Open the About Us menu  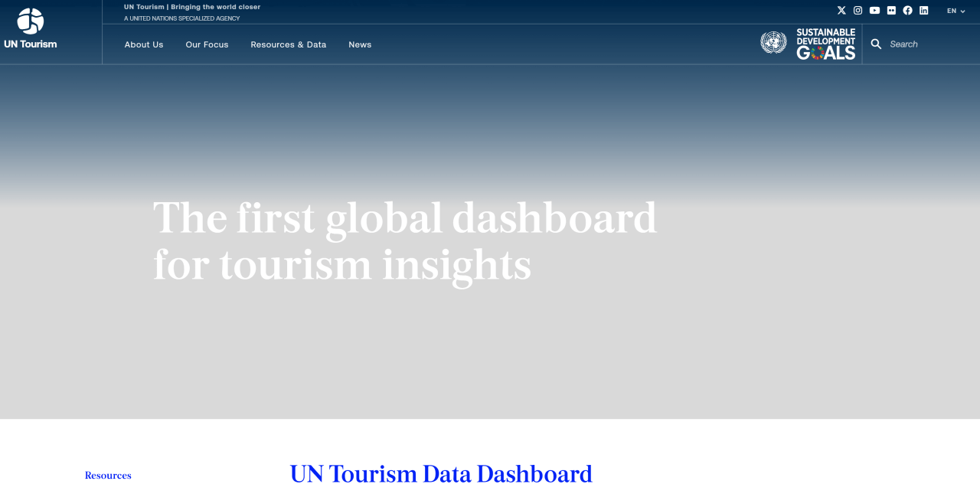144,44
